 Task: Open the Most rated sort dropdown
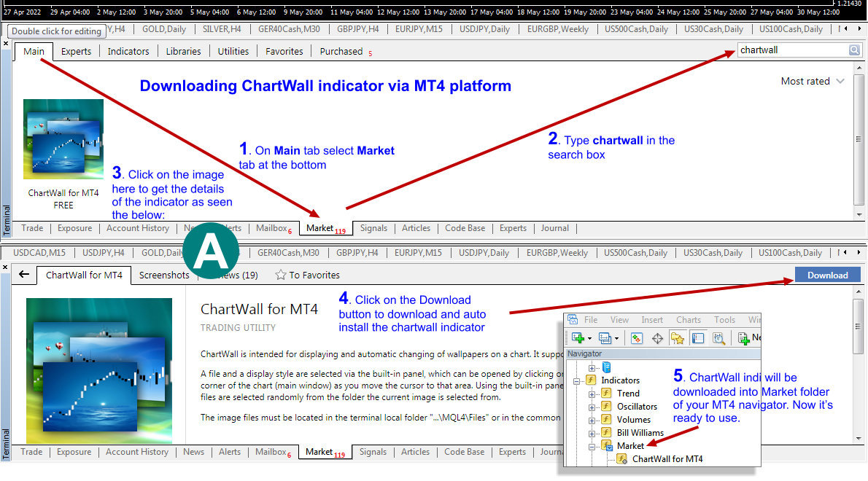(x=812, y=82)
